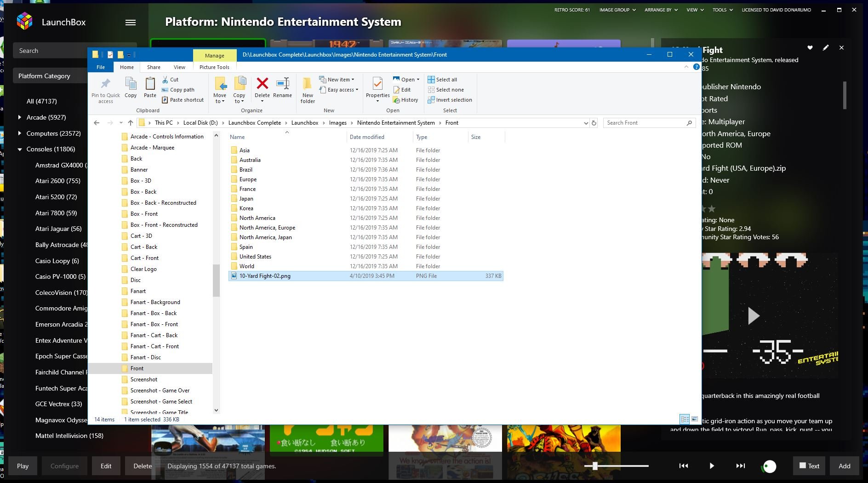The width and height of the screenshot is (868, 483).
Task: Create a New folder from ribbon
Action: click(x=308, y=91)
